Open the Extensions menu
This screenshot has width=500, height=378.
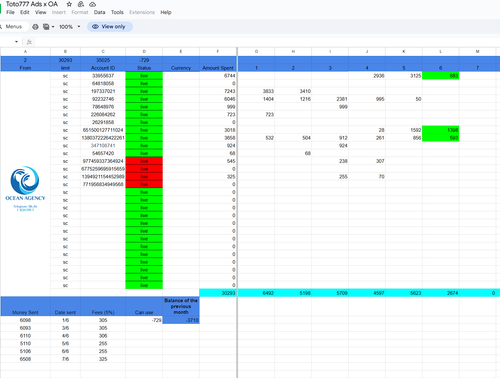point(142,12)
